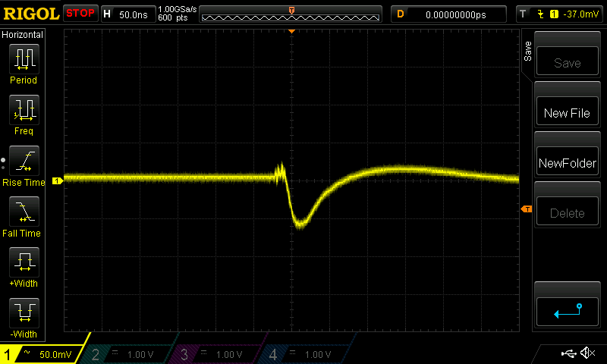607x364 pixels.
Task: Click the Save menu side tab label
Action: point(527,51)
